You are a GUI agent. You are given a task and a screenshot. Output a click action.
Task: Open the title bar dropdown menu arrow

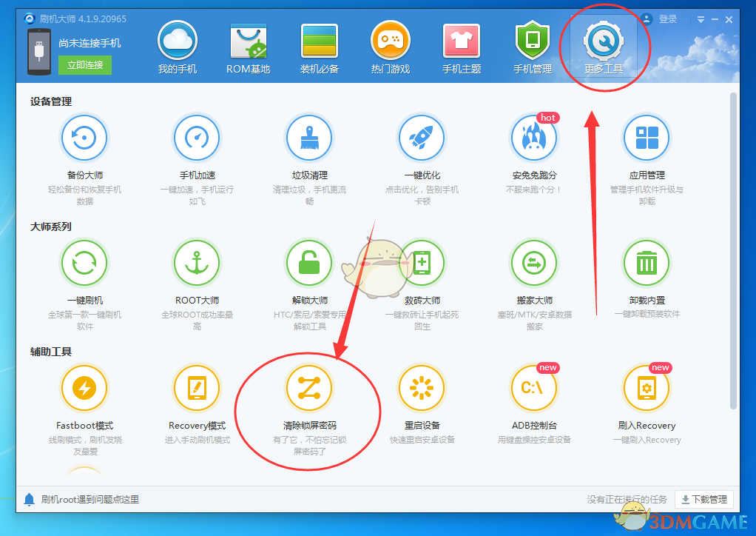[x=701, y=20]
